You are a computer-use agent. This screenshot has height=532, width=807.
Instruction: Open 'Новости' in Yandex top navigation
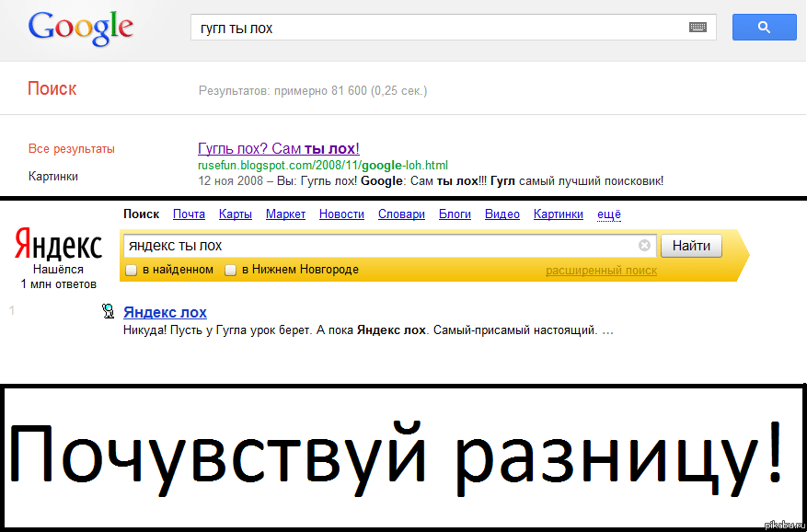(x=341, y=214)
